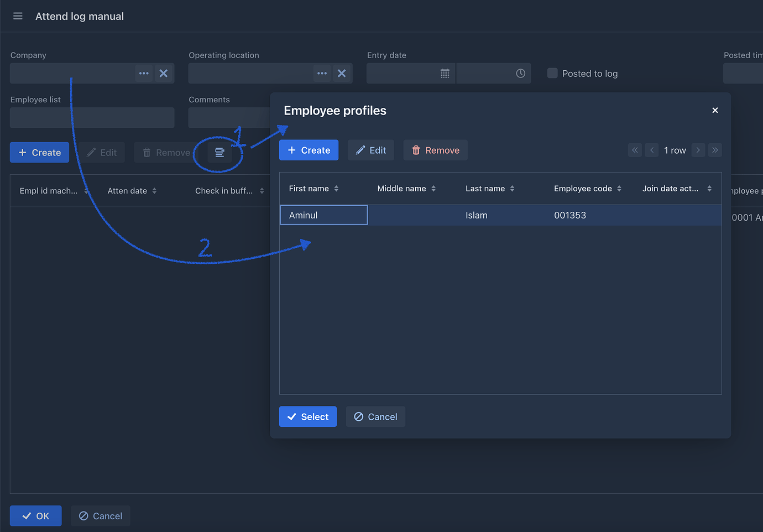Sort by First name column
The image size is (763, 532).
coord(313,189)
